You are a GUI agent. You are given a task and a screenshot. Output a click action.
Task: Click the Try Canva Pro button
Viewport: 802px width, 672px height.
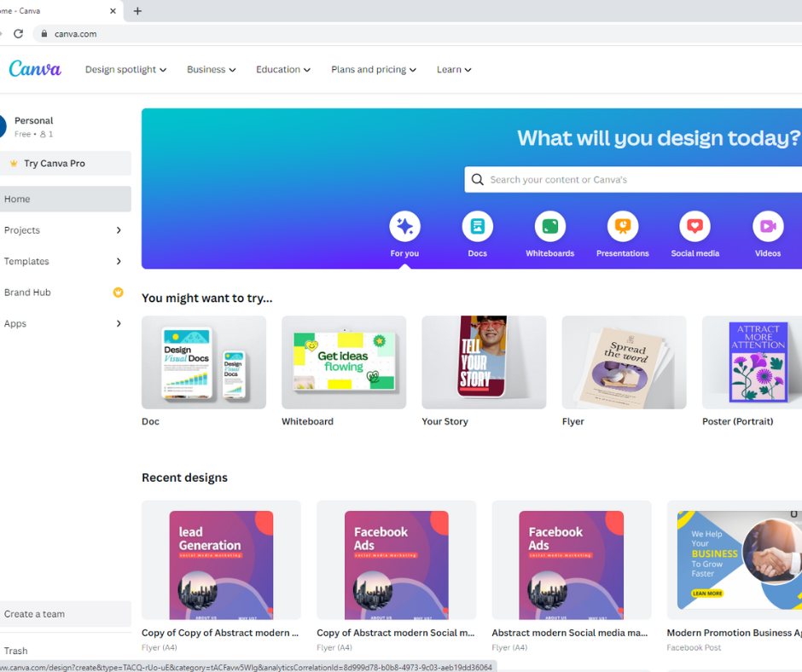tap(65, 163)
